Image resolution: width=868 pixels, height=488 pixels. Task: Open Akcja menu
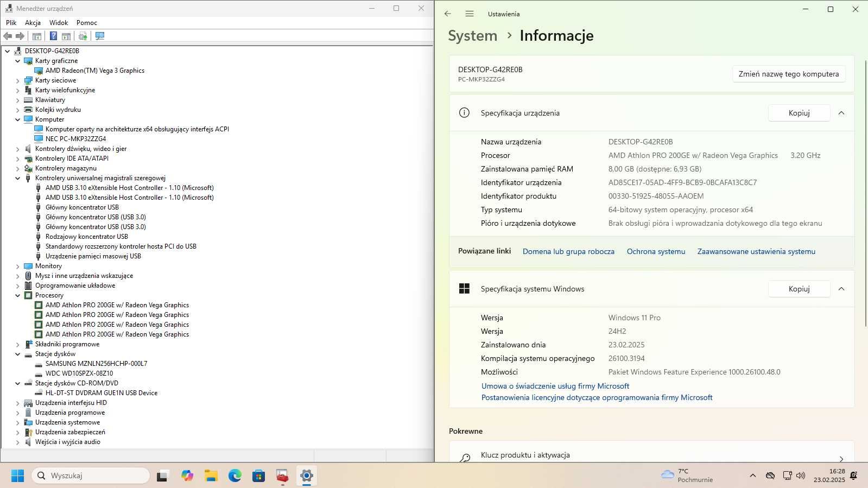tap(33, 23)
